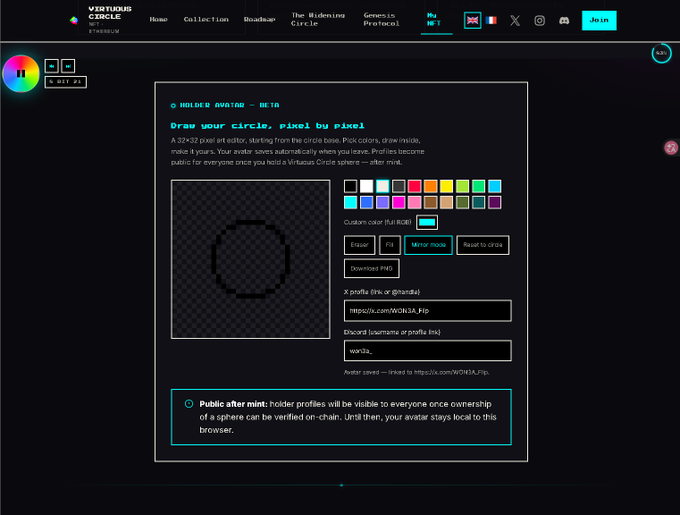Viewport: 680px width, 515px height.
Task: Focus the Discord username input field
Action: (x=428, y=351)
